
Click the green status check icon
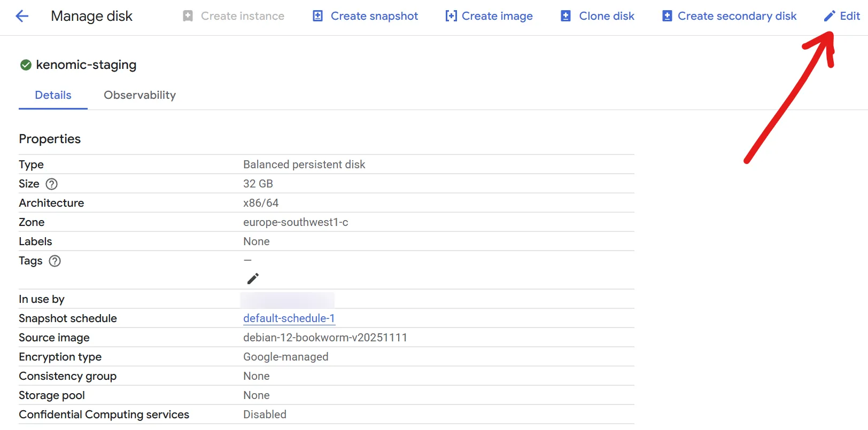point(26,65)
